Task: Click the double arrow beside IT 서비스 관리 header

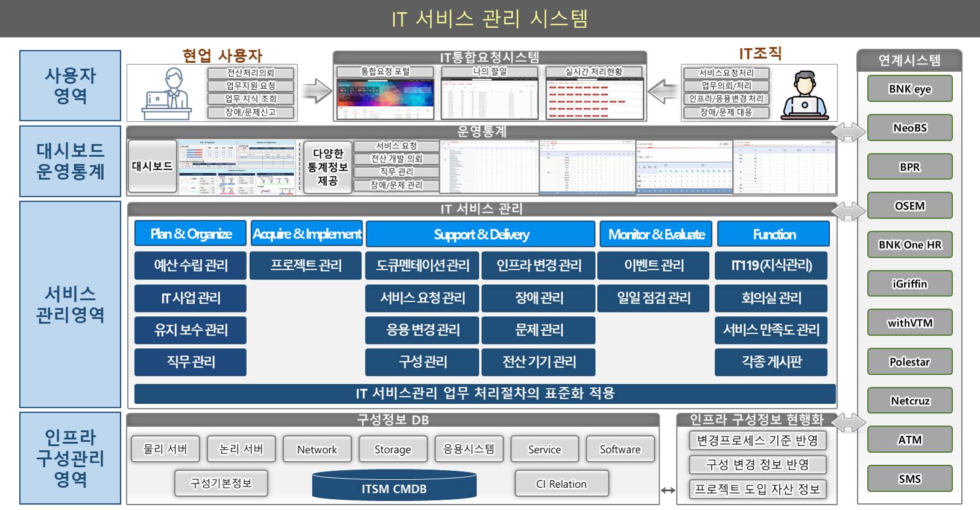Action: [848, 210]
